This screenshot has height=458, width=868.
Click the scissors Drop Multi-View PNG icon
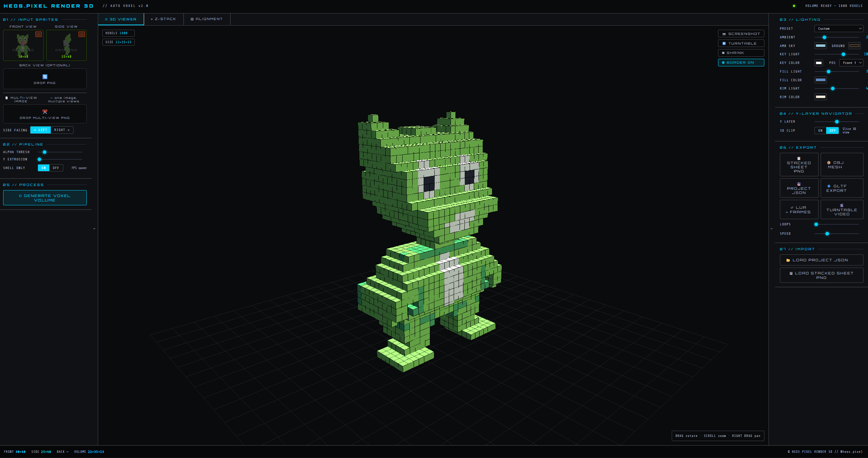pos(45,112)
